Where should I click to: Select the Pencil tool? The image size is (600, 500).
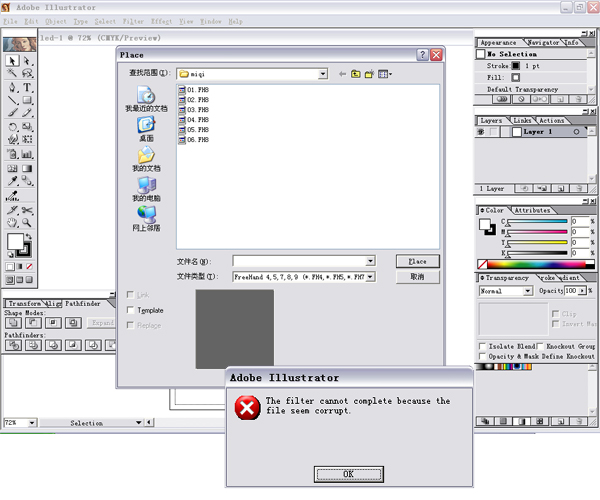pos(27,112)
